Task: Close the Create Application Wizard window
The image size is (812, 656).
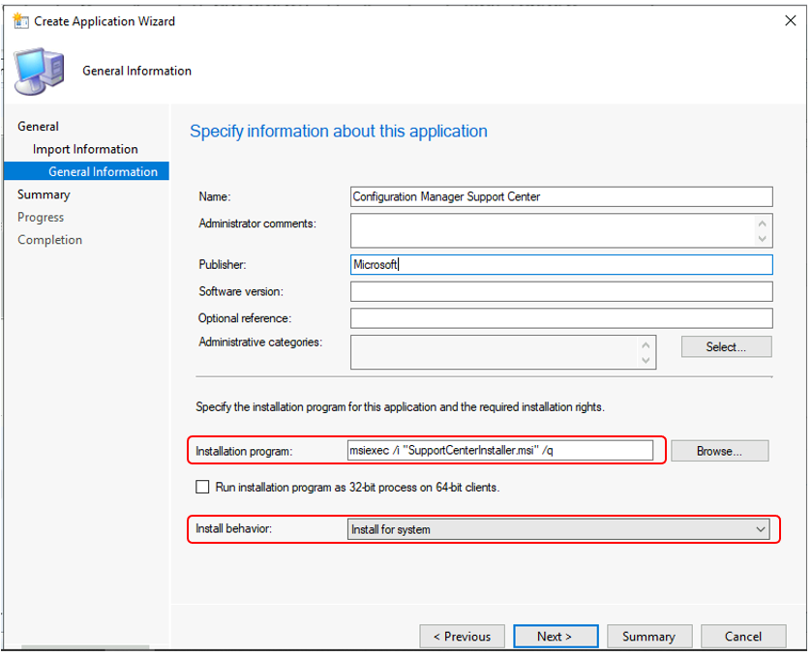Action: [x=790, y=20]
